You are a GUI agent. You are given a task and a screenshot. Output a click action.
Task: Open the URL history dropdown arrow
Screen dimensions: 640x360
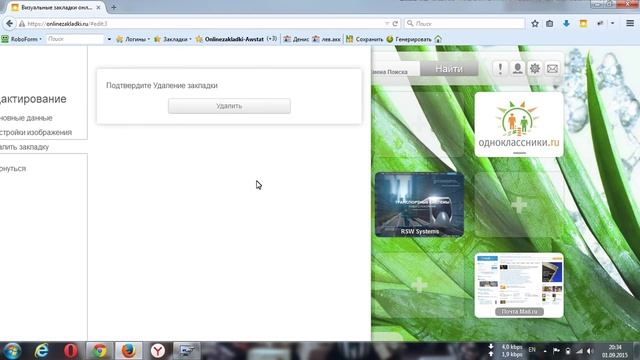pos(387,24)
